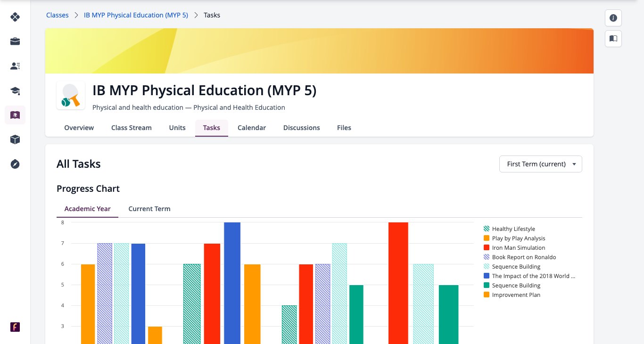This screenshot has height=344, width=644.
Task: Toggle The Impact of the 2018 World legend swatch
Action: (487, 276)
